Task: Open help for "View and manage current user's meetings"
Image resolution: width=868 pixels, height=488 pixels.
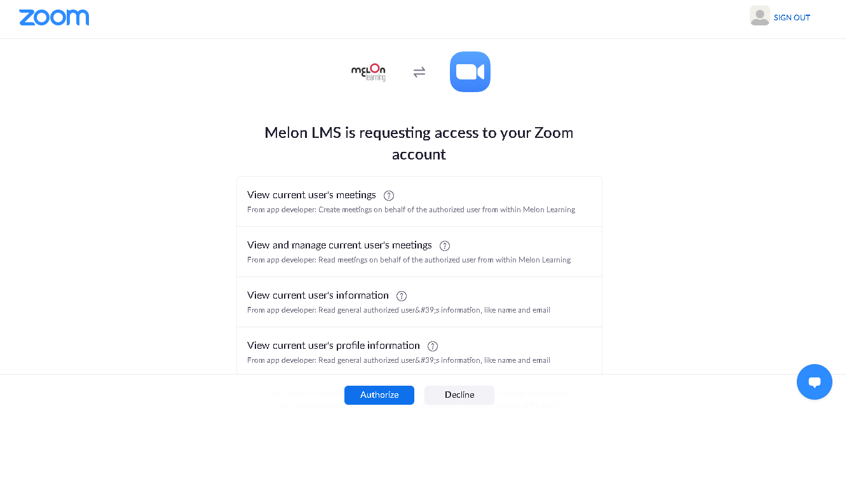Action: pos(445,246)
